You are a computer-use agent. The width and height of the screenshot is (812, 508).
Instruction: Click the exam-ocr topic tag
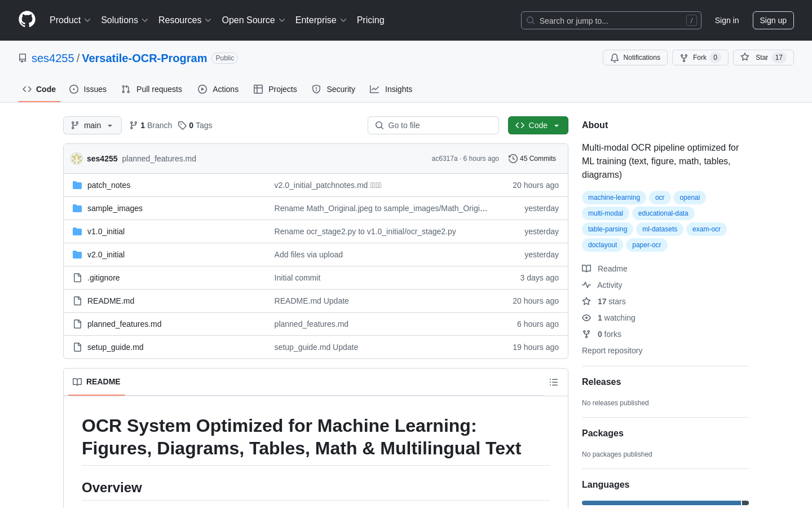pos(707,229)
